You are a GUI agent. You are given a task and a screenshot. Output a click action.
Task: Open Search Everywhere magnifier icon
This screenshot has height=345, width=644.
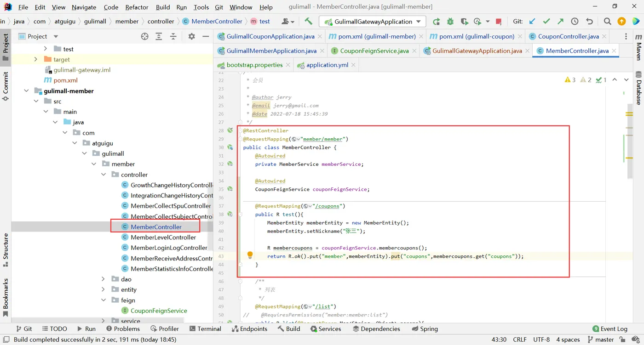pos(607,21)
